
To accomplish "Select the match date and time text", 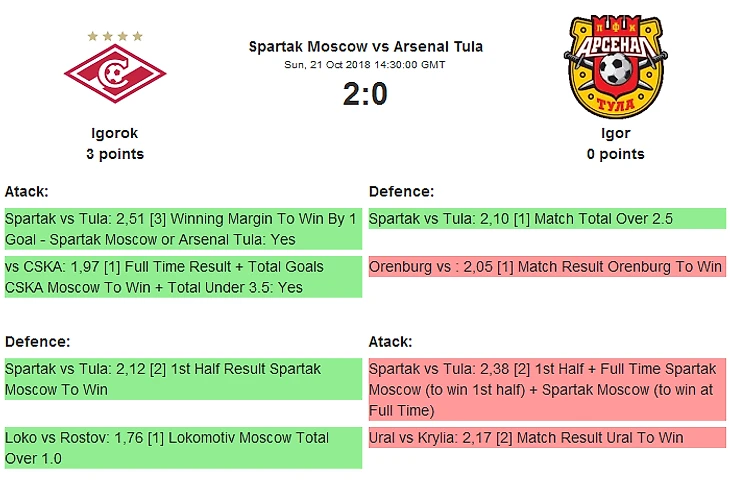I will (365, 64).
